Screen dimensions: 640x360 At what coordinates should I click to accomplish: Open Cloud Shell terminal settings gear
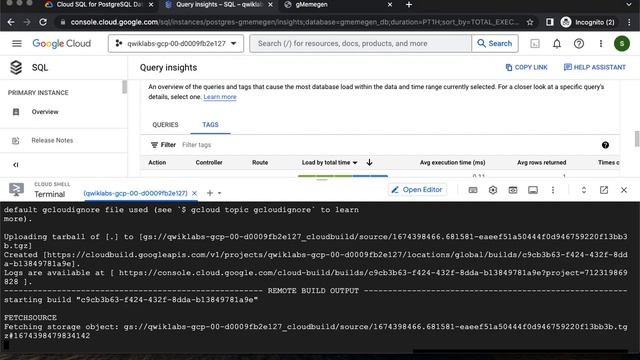pyautogui.click(x=493, y=190)
